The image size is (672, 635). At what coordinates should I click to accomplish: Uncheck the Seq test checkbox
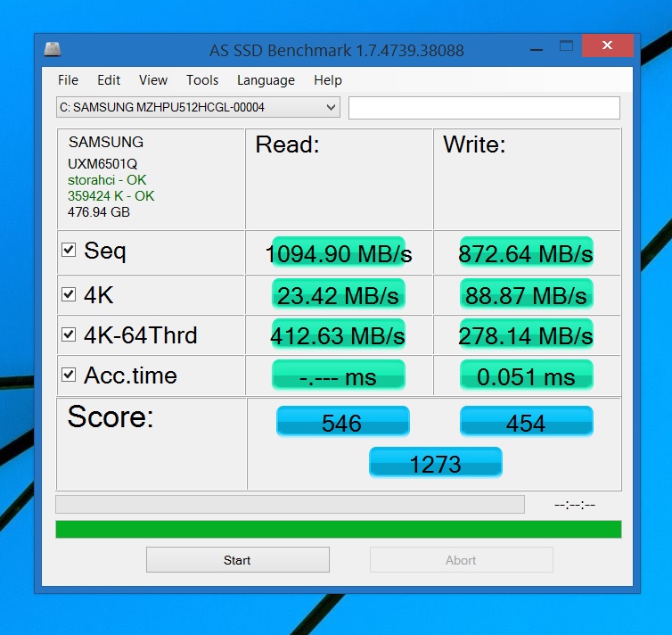pos(69,250)
